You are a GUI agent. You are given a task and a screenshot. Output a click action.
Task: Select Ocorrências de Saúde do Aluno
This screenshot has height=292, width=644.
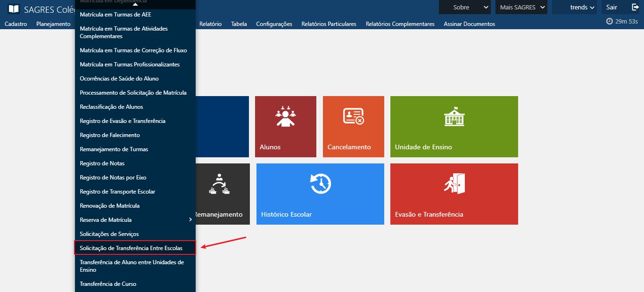[135, 79]
